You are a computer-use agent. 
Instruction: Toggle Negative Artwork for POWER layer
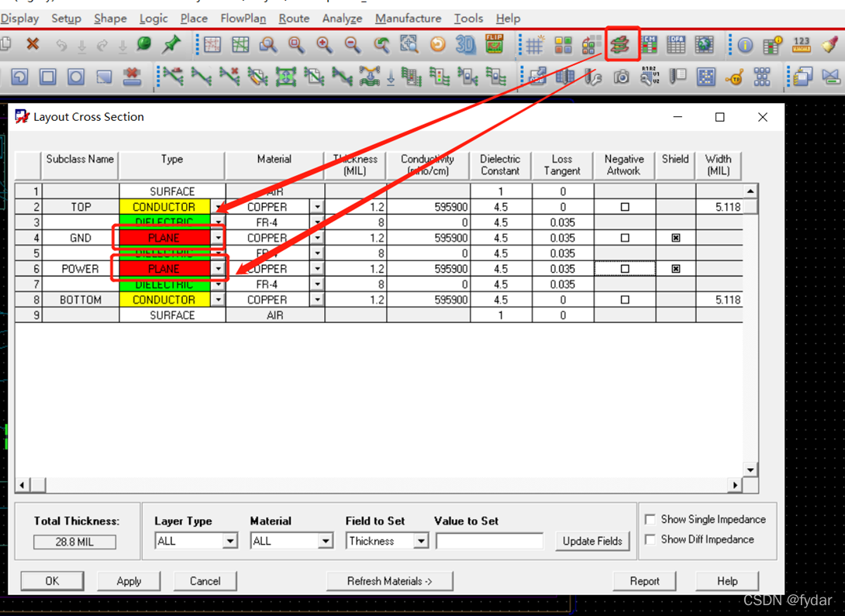pyautogui.click(x=625, y=269)
